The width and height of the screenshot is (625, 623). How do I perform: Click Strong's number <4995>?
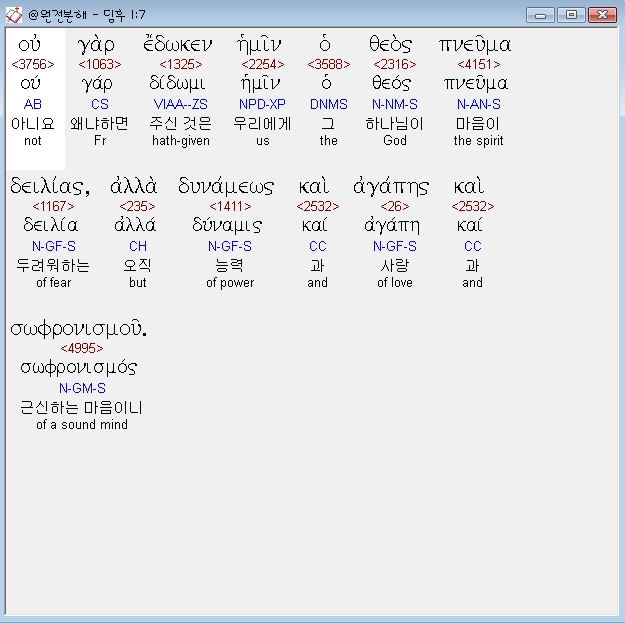coord(82,348)
